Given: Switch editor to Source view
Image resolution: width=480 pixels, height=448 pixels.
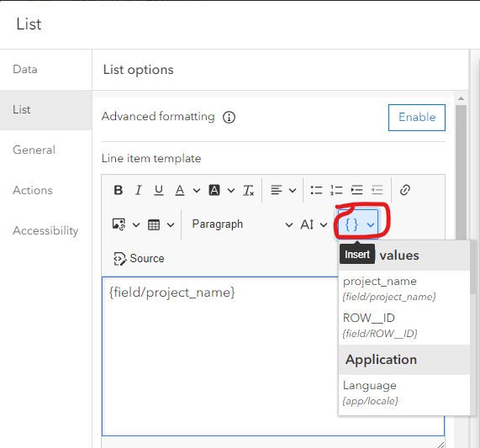Looking at the screenshot, I should (x=139, y=259).
